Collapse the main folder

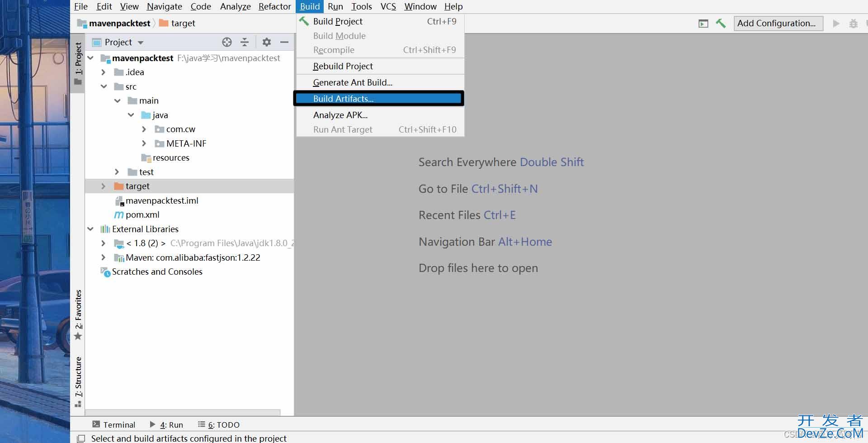(x=118, y=100)
